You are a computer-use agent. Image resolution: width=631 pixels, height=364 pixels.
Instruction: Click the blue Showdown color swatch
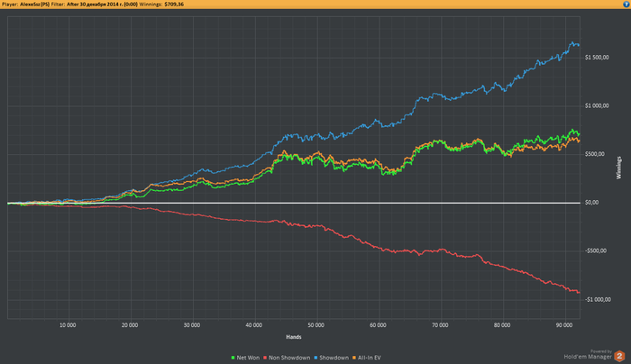315,358
